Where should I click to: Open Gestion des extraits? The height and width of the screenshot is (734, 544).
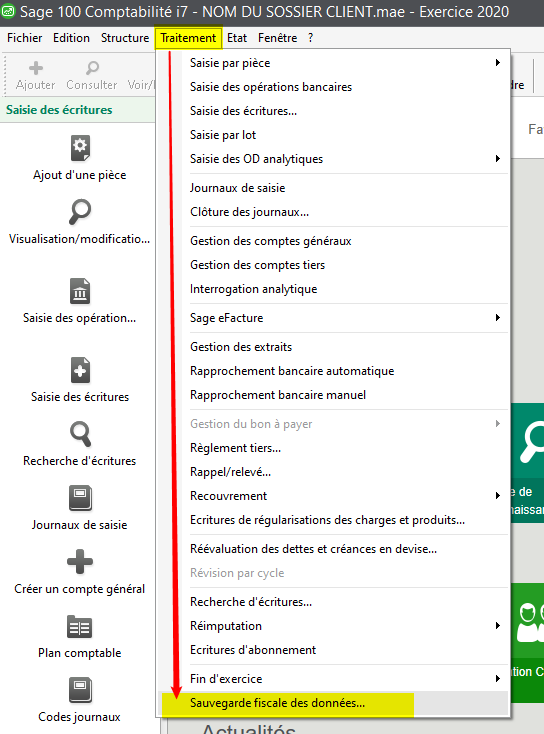tap(334, 347)
